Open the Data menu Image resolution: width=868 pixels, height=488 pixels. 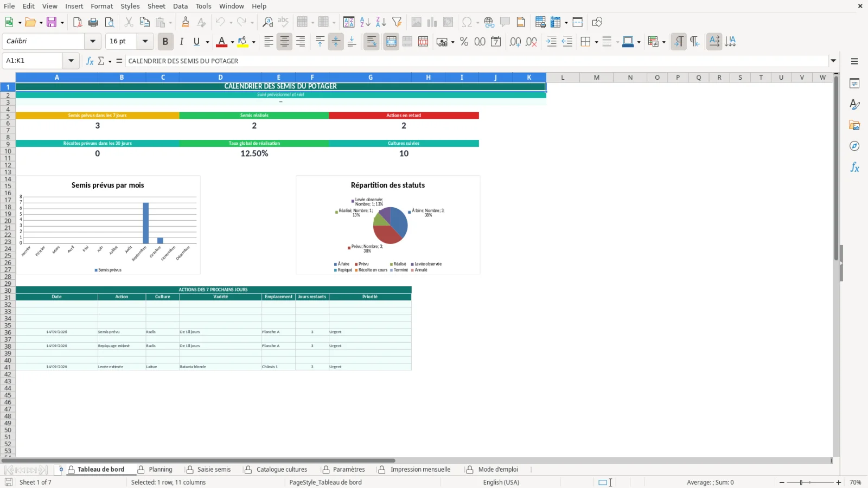181,6
